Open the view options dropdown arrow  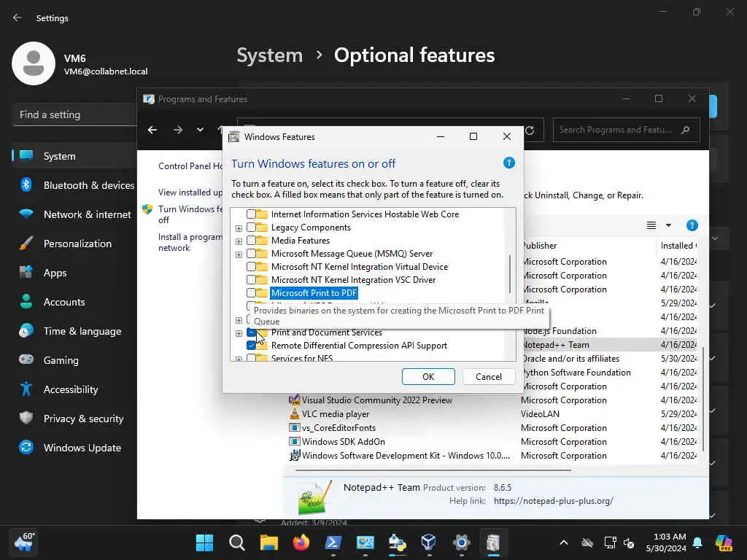(x=668, y=225)
